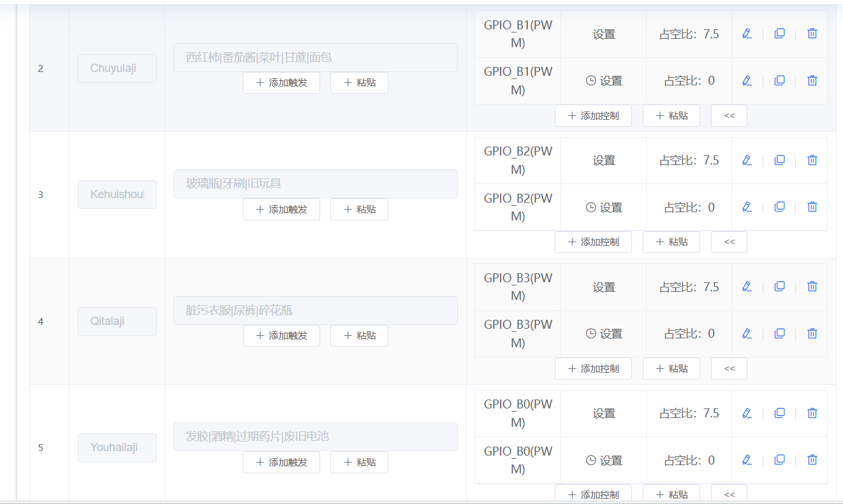Collapse Qitalaji controls with the << button

pyautogui.click(x=729, y=368)
